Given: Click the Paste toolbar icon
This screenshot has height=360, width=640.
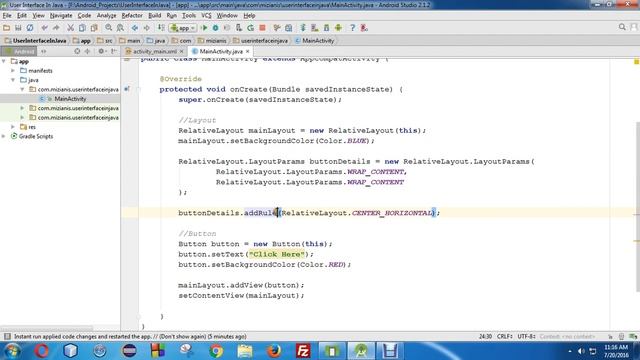Looking at the screenshot, I should [94, 28].
